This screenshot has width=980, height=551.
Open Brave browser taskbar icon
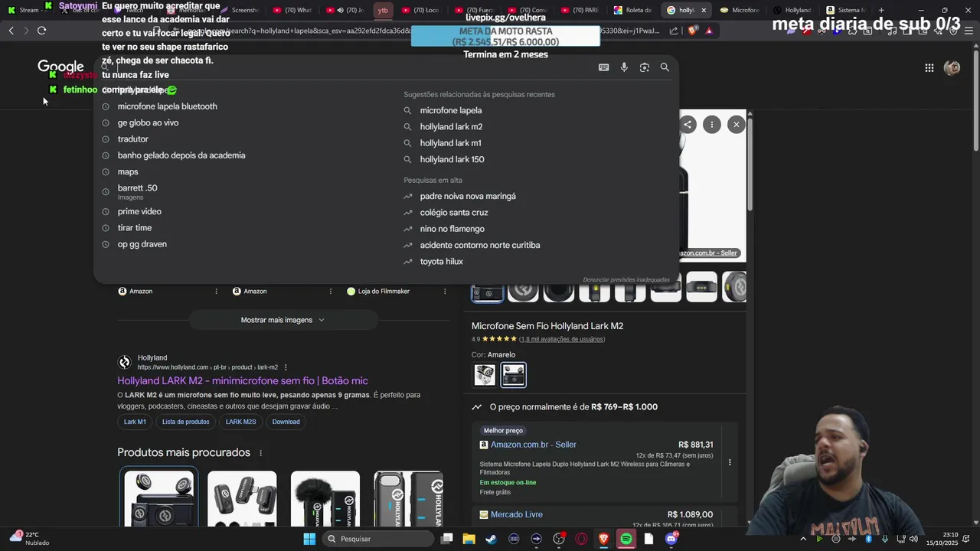tap(603, 539)
